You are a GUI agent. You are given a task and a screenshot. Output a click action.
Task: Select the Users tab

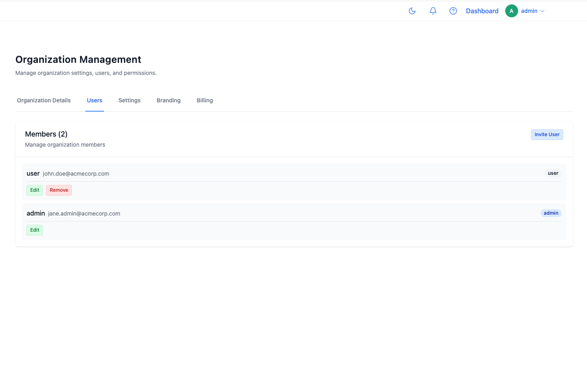click(95, 100)
